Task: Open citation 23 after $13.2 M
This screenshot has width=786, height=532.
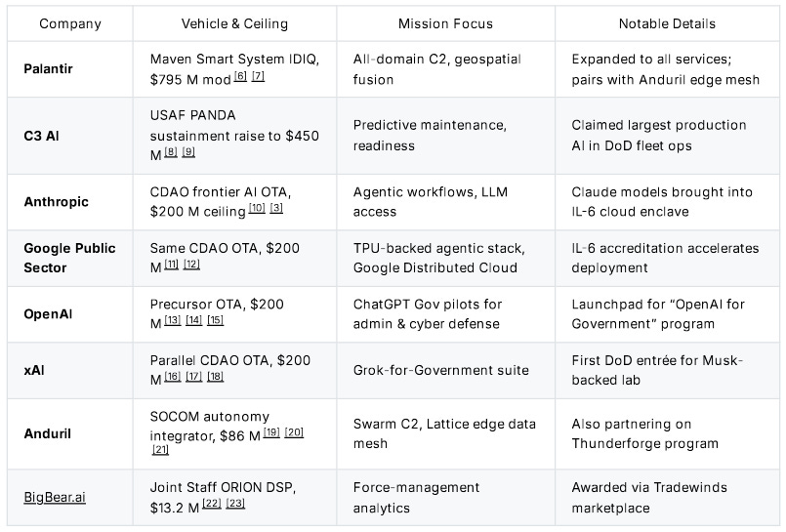Action: [x=235, y=504]
